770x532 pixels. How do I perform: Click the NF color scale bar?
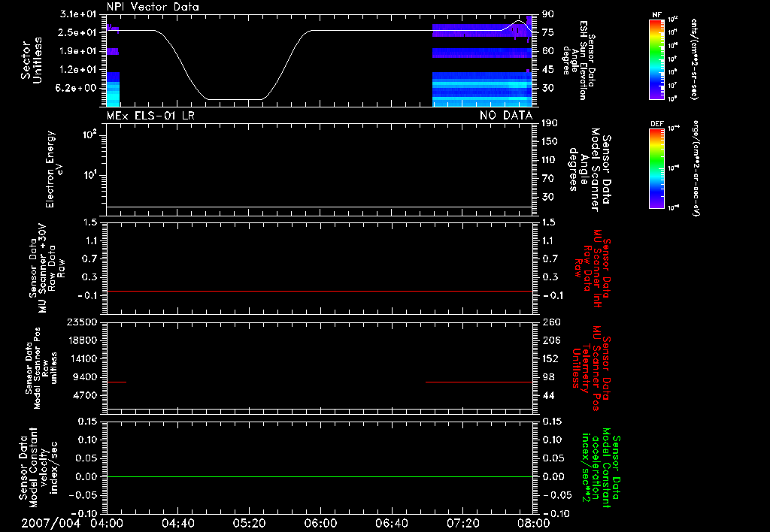pyautogui.click(x=656, y=59)
